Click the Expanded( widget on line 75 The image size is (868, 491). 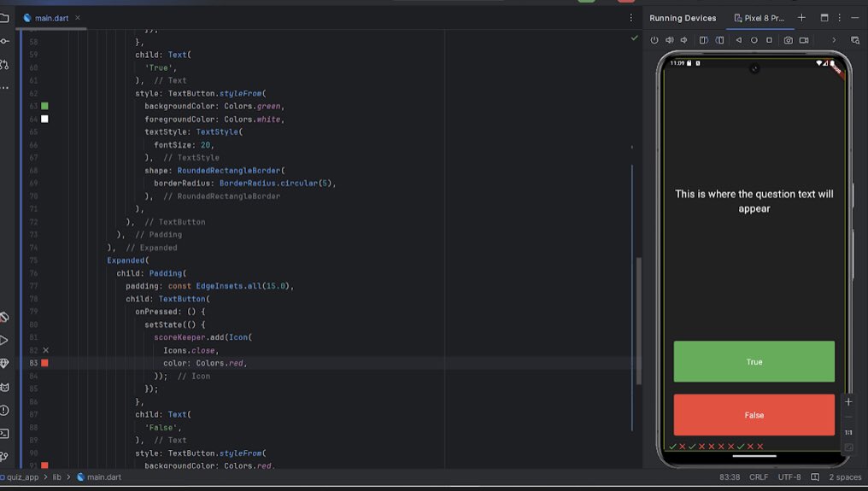(128, 260)
